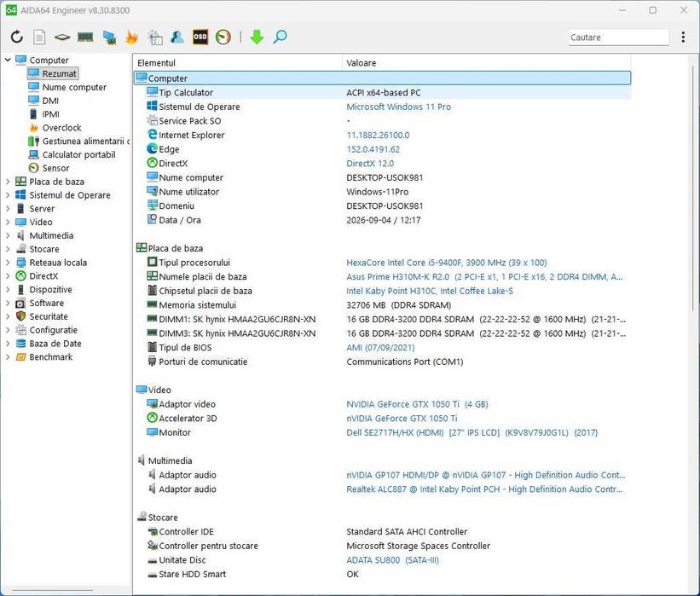Click the sensor gauge toolbar icon
Image resolution: width=700 pixels, height=596 pixels.
click(223, 37)
